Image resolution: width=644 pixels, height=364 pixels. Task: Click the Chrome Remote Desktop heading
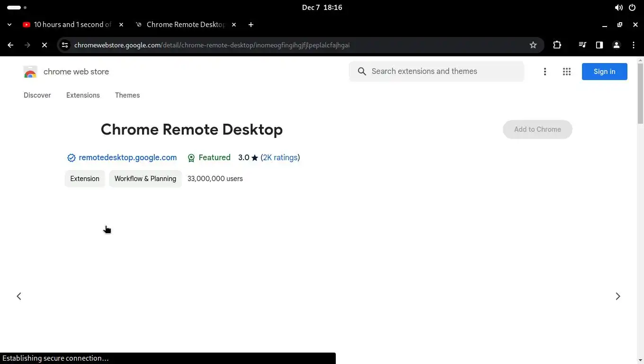pyautogui.click(x=192, y=129)
